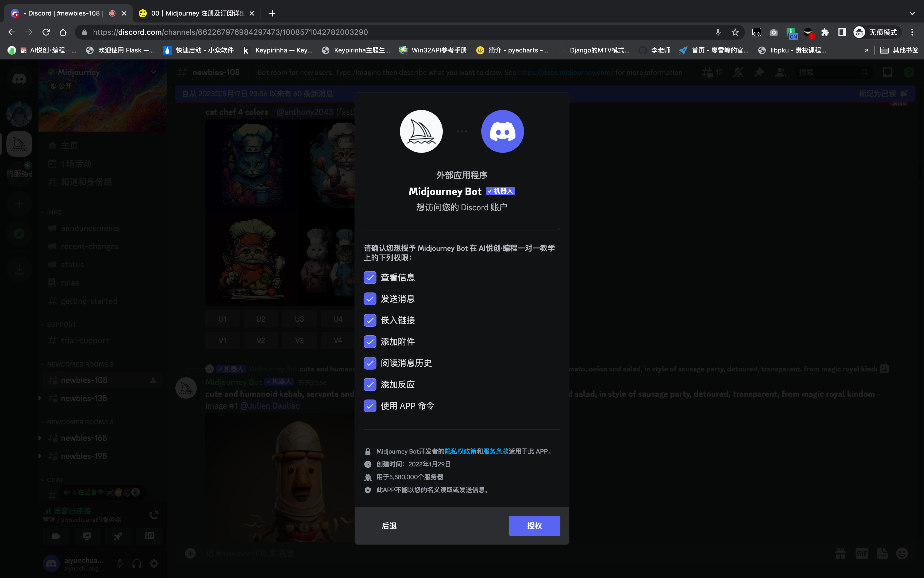Click the V3 variation button

tap(299, 340)
